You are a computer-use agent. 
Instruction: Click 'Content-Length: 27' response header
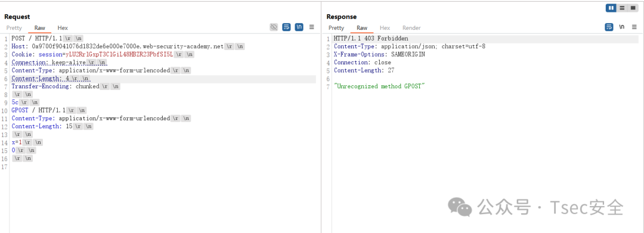click(364, 70)
